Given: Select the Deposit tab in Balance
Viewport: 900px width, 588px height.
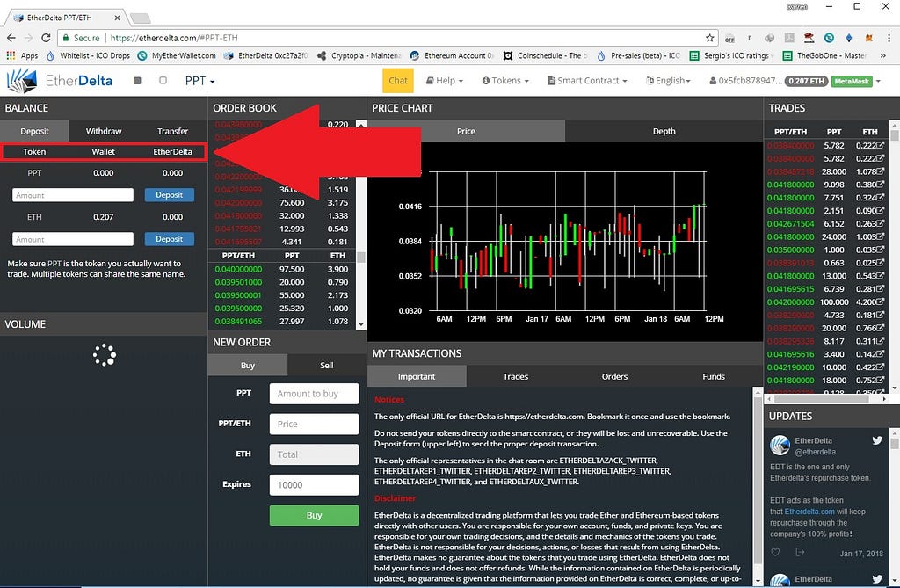Looking at the screenshot, I should (x=34, y=131).
